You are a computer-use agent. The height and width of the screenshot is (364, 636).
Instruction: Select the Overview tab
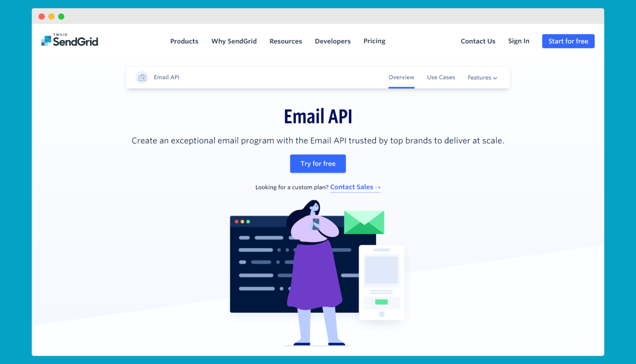(x=402, y=78)
